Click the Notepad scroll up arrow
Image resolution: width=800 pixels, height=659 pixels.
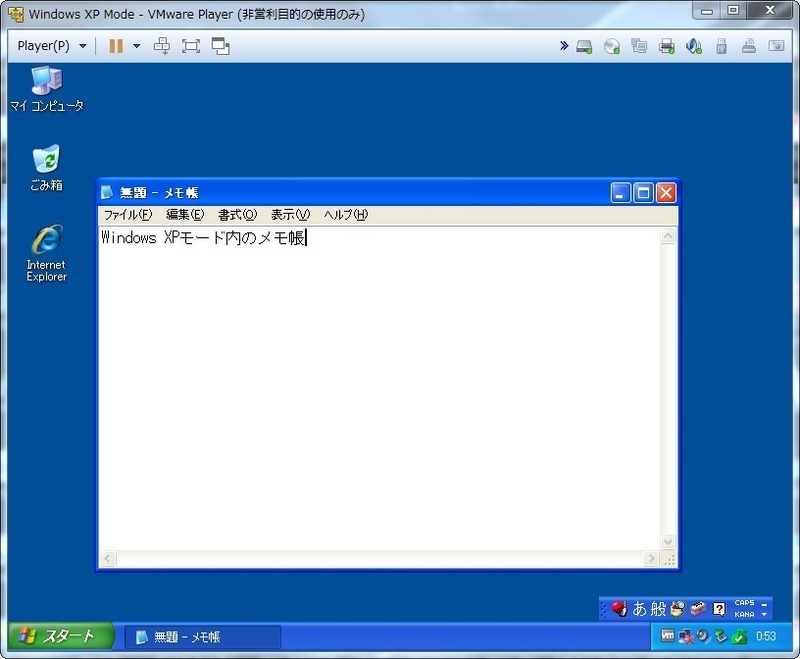[x=668, y=236]
